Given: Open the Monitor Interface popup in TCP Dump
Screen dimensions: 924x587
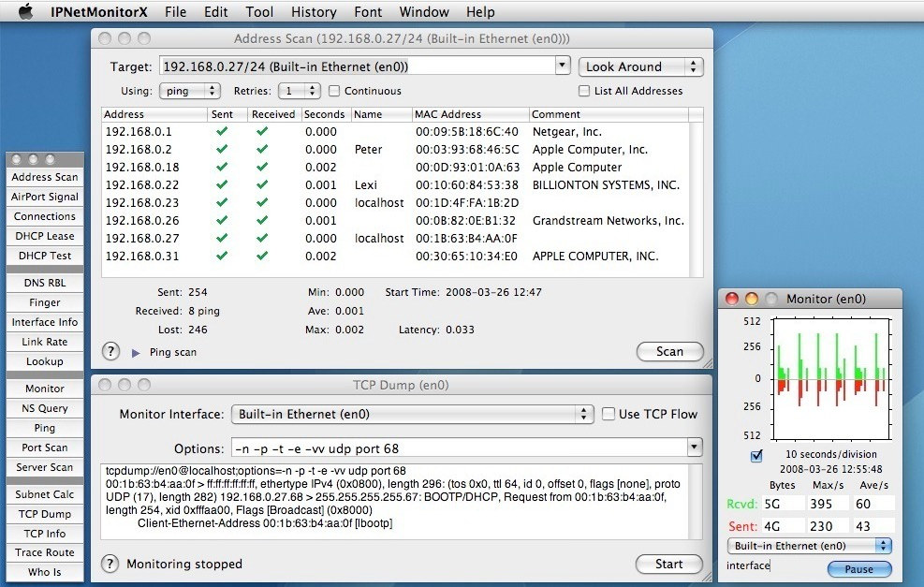Looking at the screenshot, I should coord(413,415).
